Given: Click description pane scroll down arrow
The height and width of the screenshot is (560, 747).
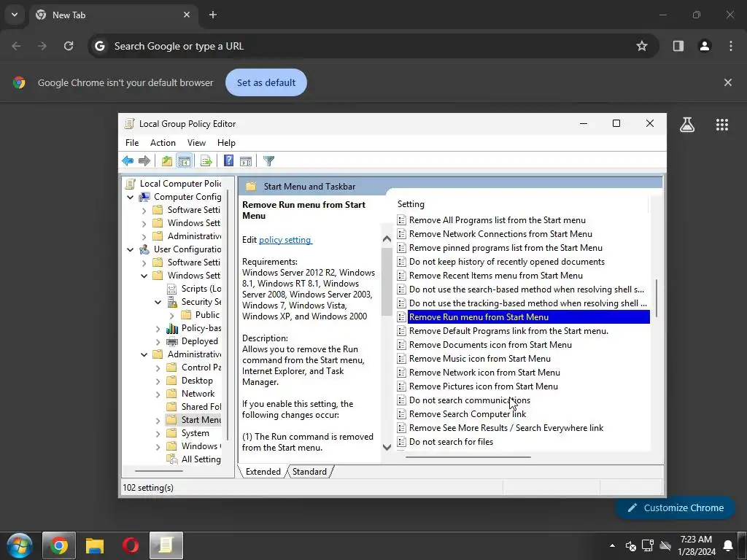Looking at the screenshot, I should tap(387, 447).
